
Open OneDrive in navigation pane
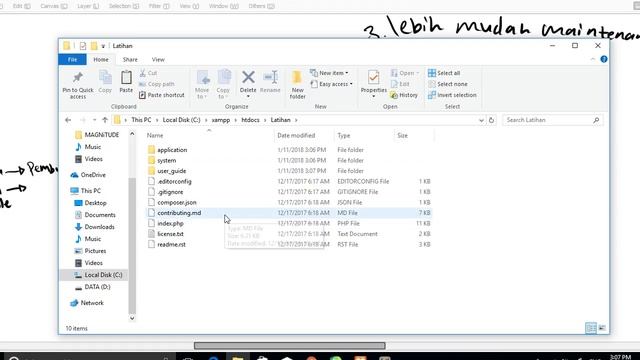93,175
